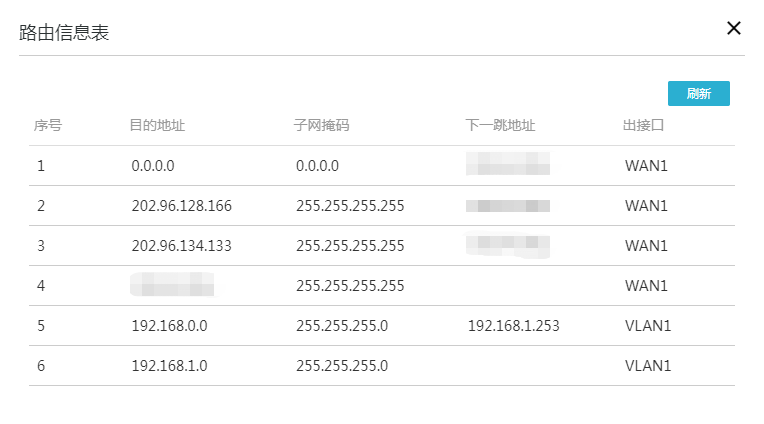Click the blurred next hop in row 2
The width and height of the screenshot is (764, 424).
(x=508, y=206)
